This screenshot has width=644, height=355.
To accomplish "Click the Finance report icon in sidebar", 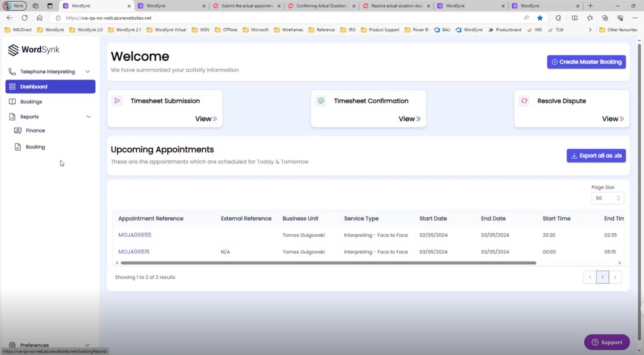I will pyautogui.click(x=18, y=131).
